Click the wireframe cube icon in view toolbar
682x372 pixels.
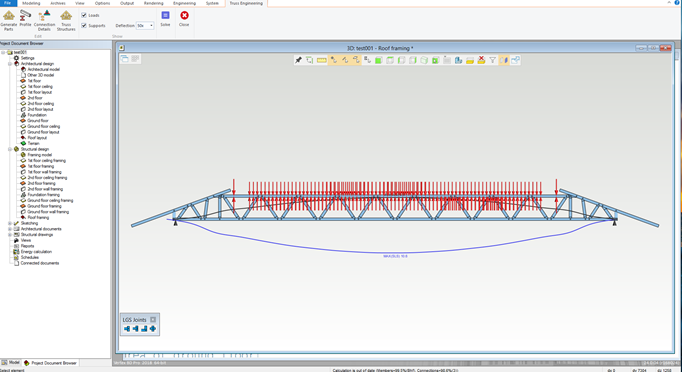424,60
